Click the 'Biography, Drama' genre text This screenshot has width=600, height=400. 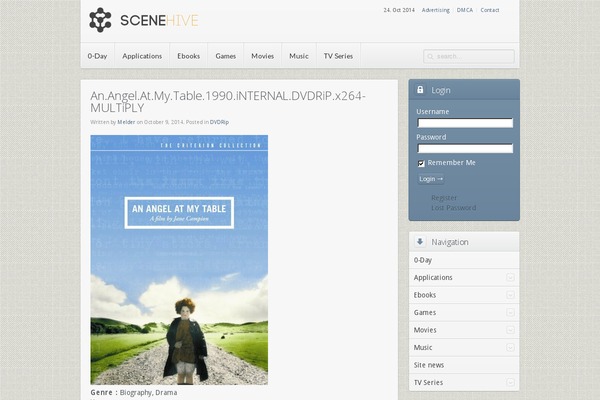click(148, 392)
